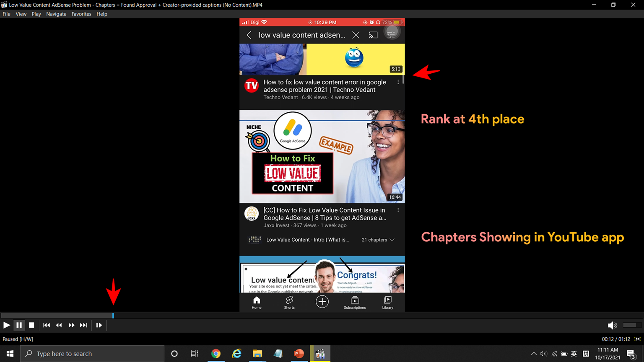
Task: Open the Windows Start menu
Action: point(10,354)
